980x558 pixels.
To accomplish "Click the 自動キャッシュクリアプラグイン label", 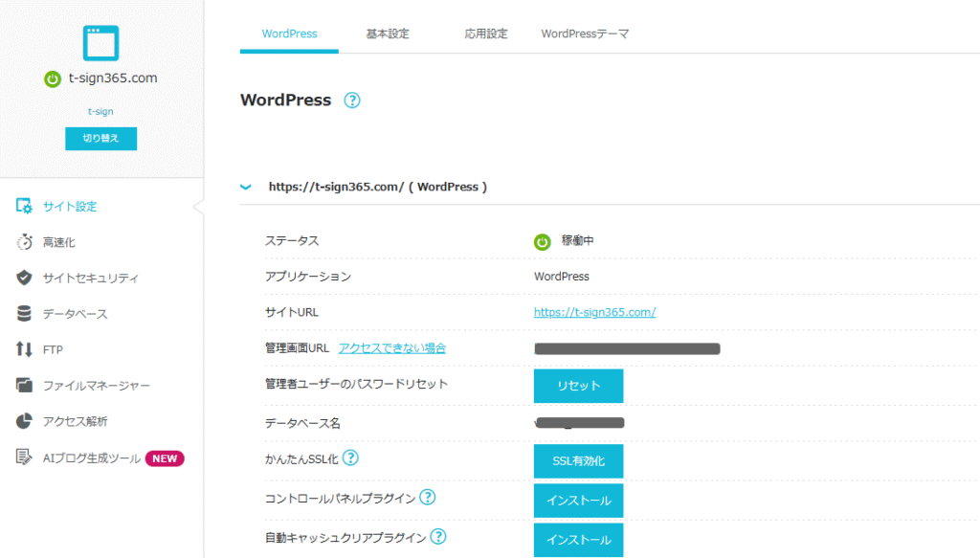I will (345, 538).
